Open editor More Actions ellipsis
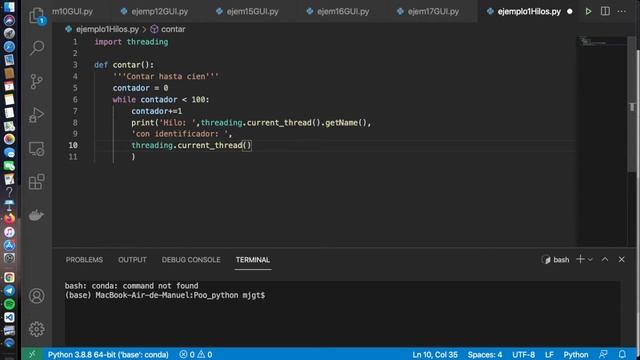The height and width of the screenshot is (360, 640). [622, 11]
